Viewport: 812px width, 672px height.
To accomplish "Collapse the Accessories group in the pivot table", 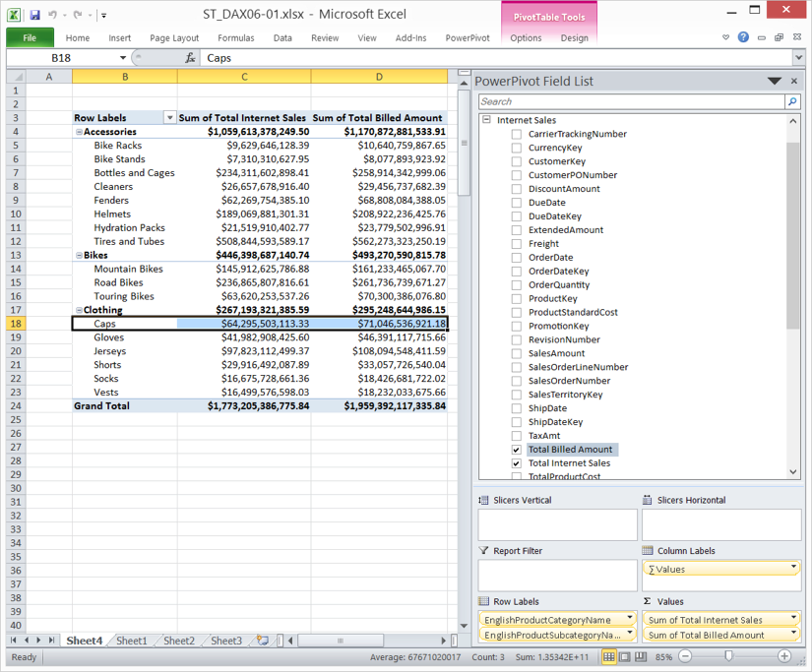I will click(x=79, y=132).
